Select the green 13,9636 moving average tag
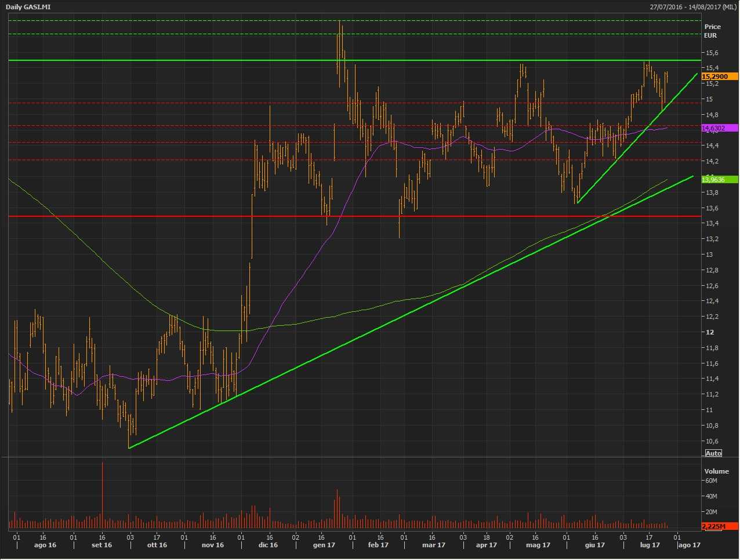 pyautogui.click(x=719, y=180)
